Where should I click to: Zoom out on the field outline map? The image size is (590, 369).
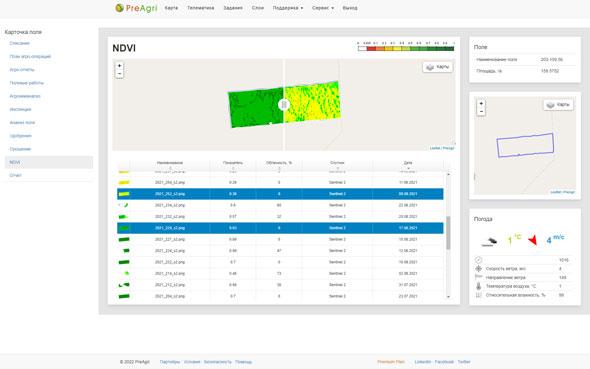(x=481, y=111)
